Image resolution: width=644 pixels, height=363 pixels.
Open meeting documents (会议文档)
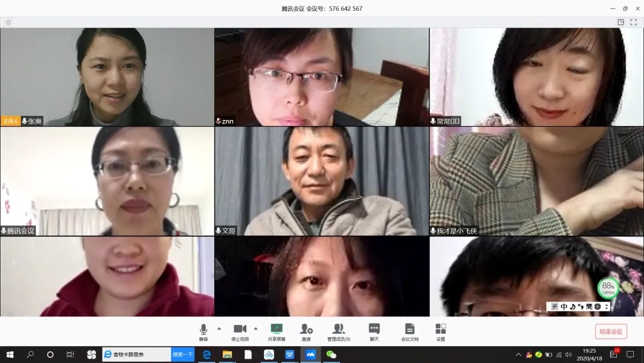(x=410, y=330)
